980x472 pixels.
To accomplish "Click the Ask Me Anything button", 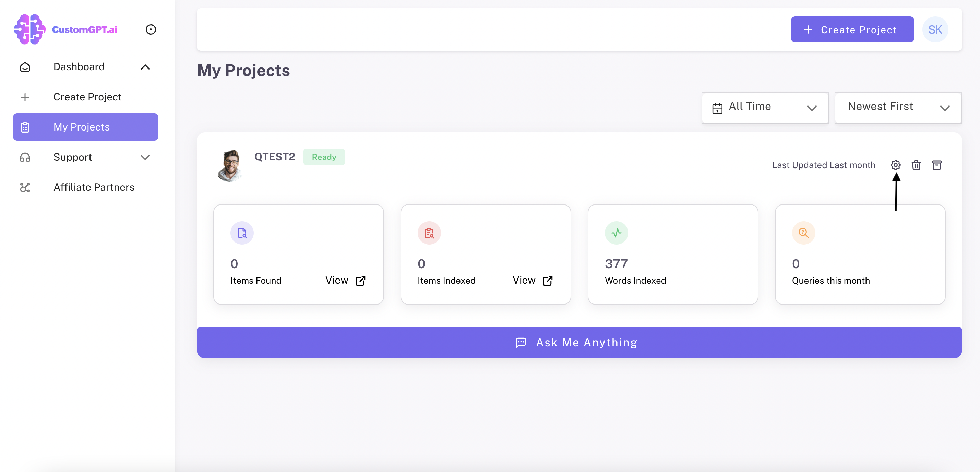I will click(579, 342).
